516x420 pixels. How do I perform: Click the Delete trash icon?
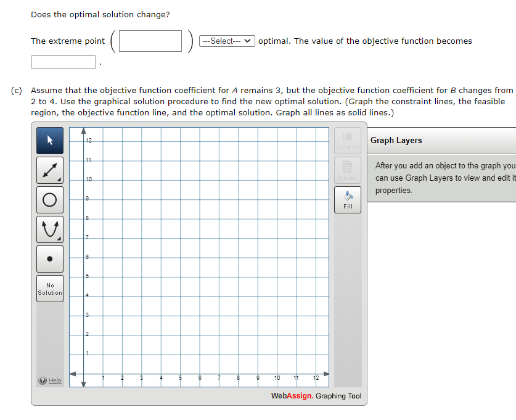347,170
